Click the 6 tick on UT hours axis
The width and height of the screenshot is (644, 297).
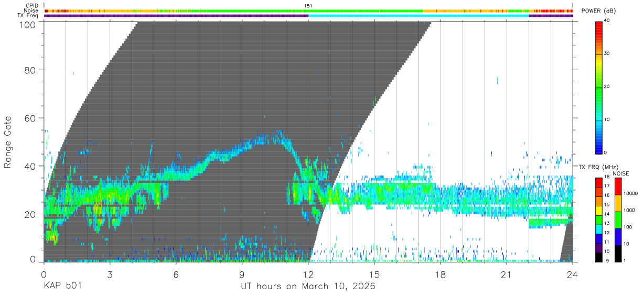(x=176, y=274)
